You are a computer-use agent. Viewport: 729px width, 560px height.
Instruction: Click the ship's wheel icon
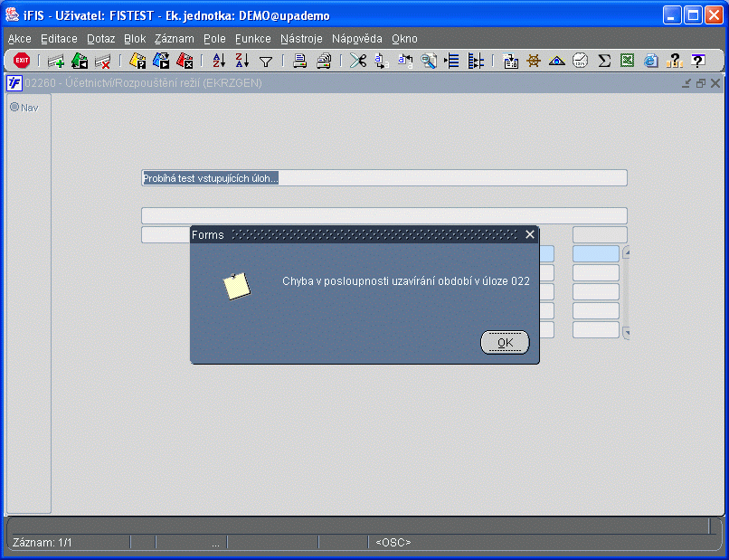534,61
